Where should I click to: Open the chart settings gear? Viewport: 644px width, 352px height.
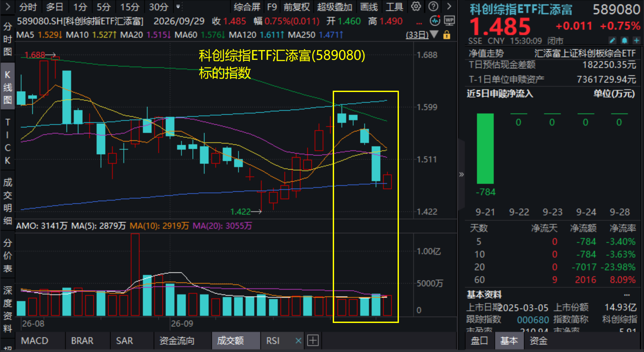click(416, 7)
